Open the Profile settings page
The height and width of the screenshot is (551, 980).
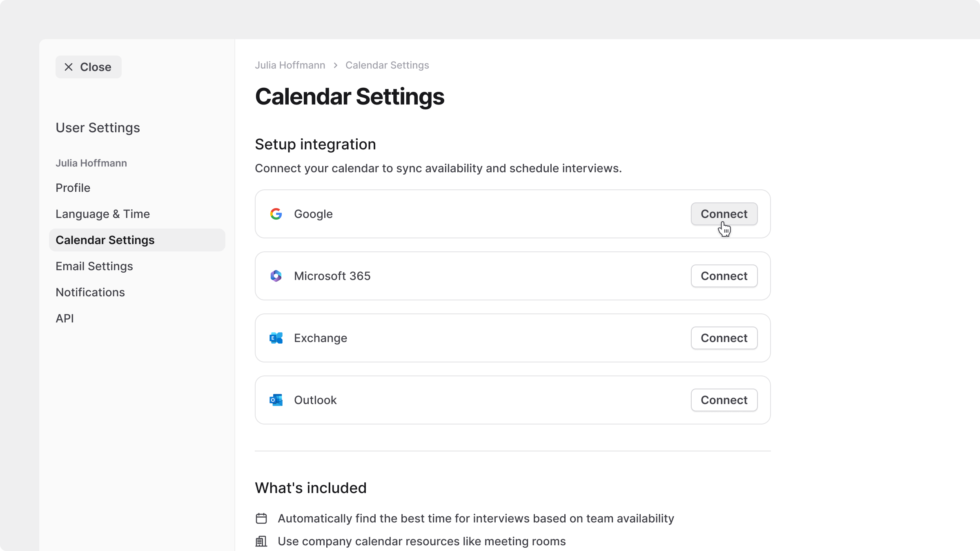click(x=73, y=188)
